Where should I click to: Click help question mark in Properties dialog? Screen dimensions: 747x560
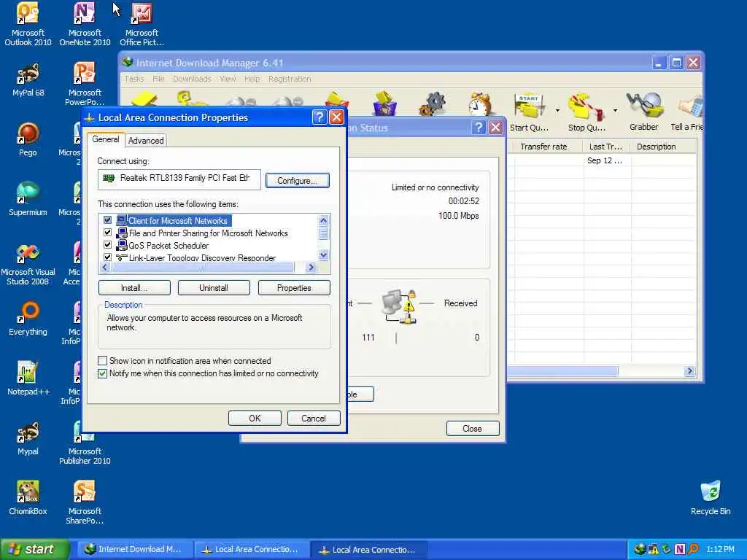click(320, 117)
